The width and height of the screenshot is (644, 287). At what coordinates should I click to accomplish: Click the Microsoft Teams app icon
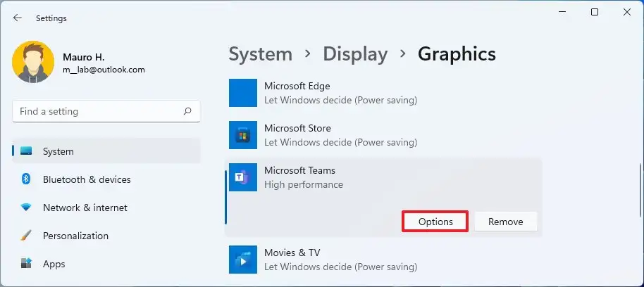[x=242, y=177]
